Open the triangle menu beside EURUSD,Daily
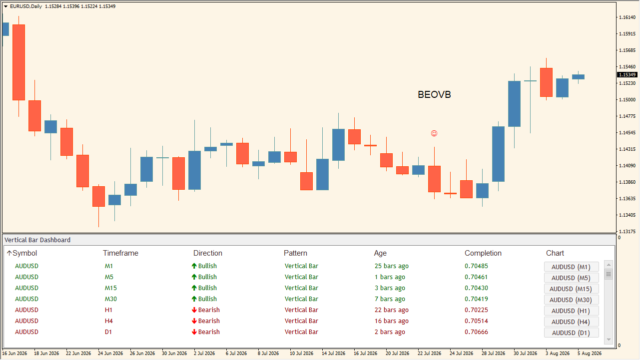 point(6,7)
